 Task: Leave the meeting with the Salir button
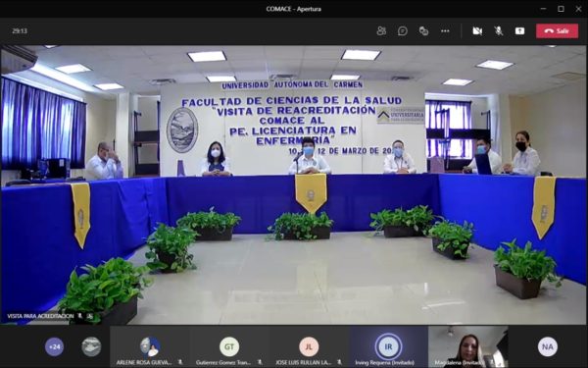point(557,30)
